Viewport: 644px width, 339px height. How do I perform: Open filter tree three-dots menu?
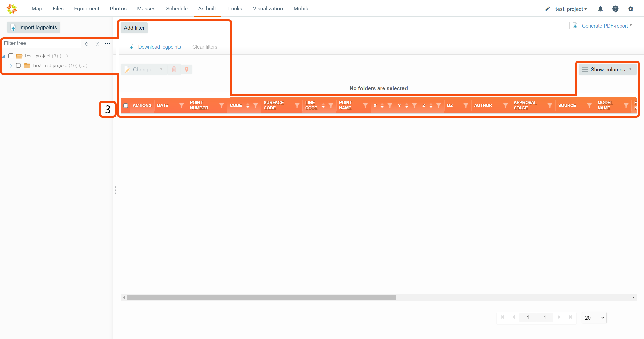point(108,43)
